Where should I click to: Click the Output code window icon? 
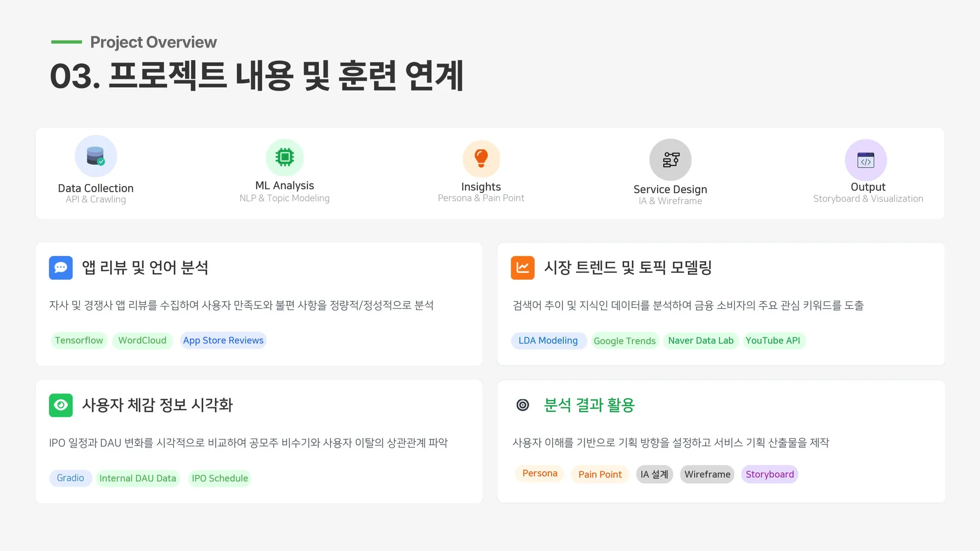click(x=866, y=160)
